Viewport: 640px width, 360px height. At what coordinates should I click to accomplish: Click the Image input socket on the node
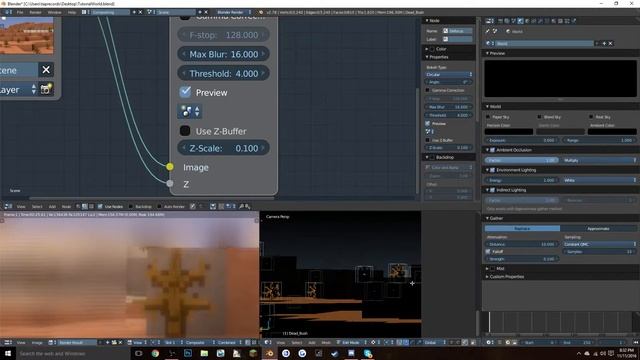click(x=170, y=167)
